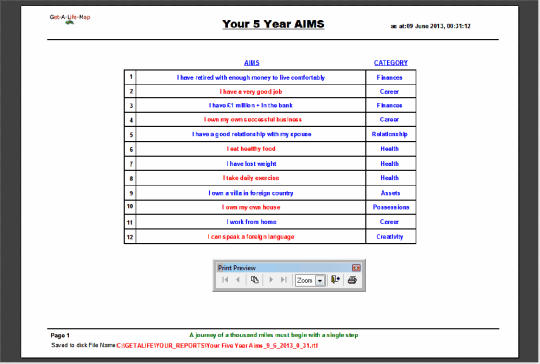Select aim 'I own my own successful business'
540x364 pixels.
point(253,119)
